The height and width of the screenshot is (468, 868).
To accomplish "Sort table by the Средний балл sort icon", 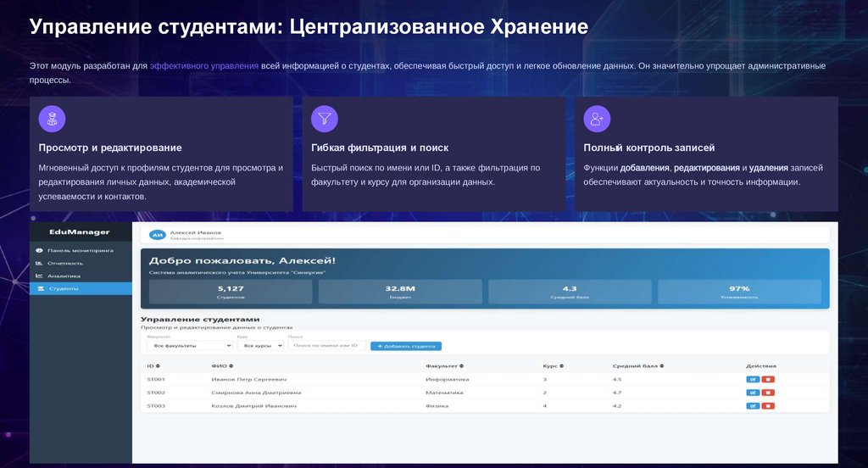I will (661, 366).
